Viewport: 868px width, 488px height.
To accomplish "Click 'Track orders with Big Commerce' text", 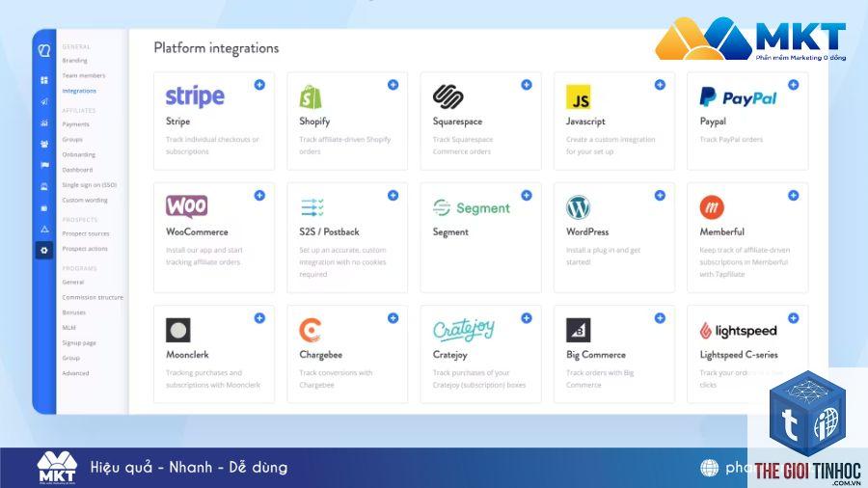I will point(600,379).
